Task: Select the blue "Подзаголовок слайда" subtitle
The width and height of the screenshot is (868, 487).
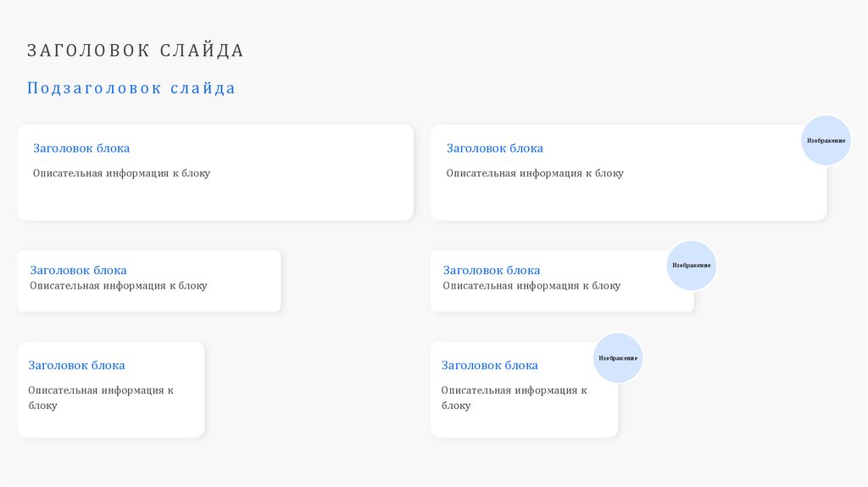Action: [x=131, y=88]
